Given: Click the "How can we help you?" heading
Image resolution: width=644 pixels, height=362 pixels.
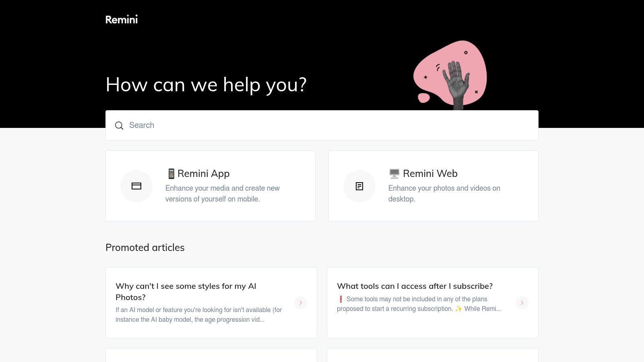Looking at the screenshot, I should click(x=206, y=85).
